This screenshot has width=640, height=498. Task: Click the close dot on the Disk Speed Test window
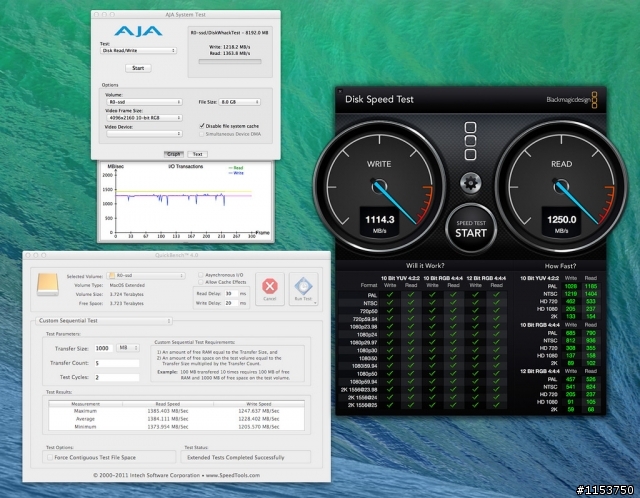pyautogui.click(x=340, y=91)
